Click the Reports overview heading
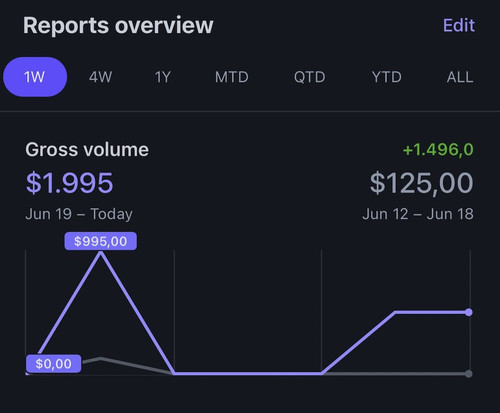This screenshot has height=413, width=500. point(118,25)
